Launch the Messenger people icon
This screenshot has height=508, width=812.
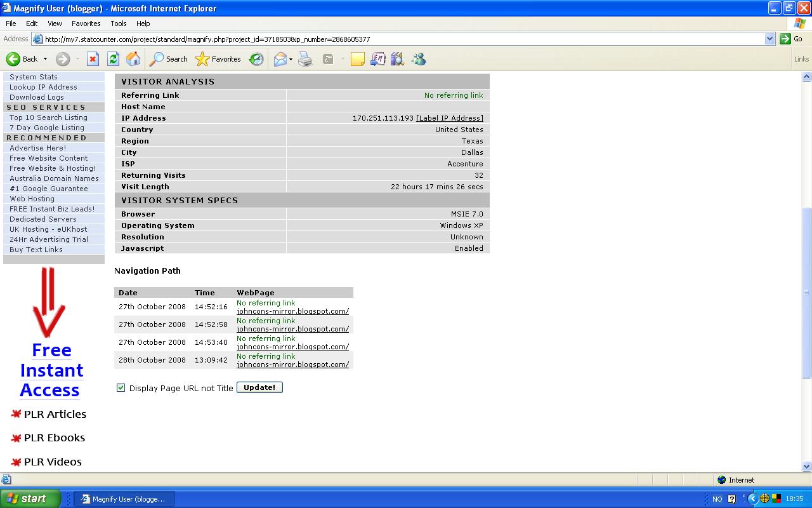pyautogui.click(x=419, y=59)
